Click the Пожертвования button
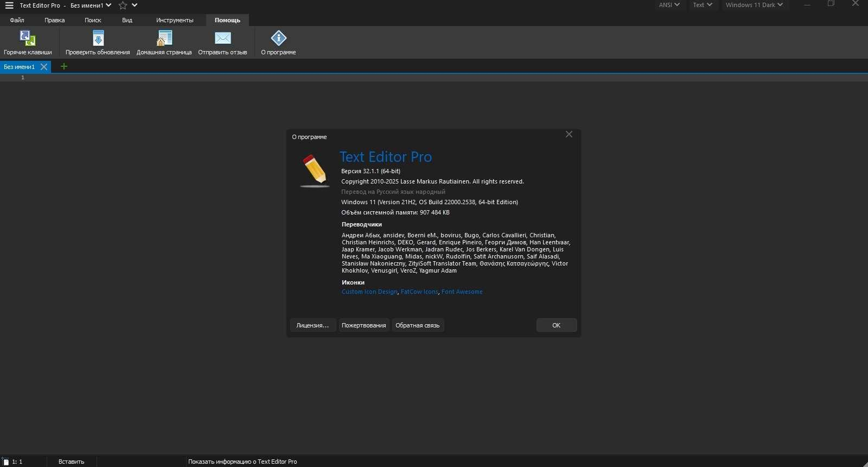 pos(363,325)
